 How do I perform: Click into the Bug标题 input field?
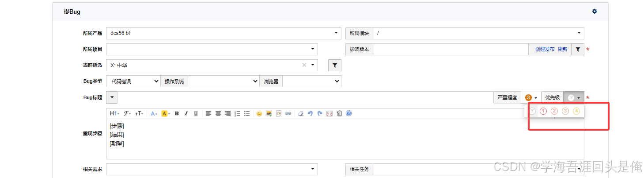click(305, 97)
